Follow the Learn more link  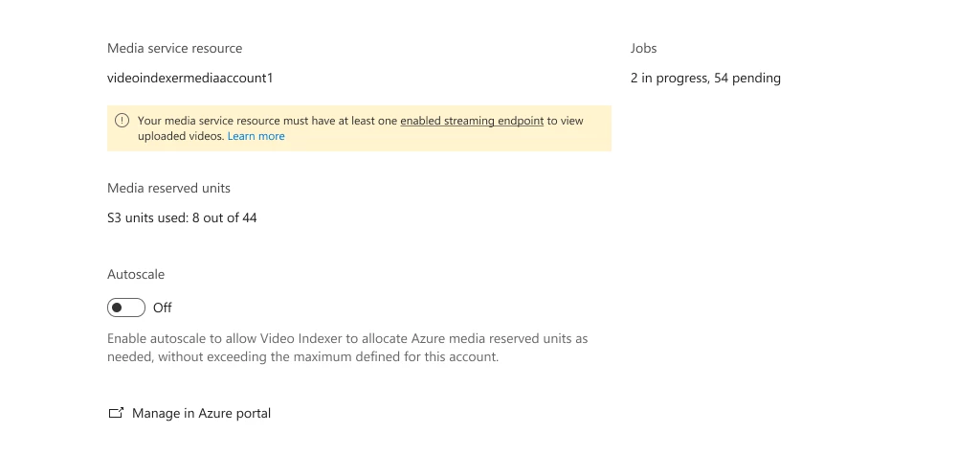[x=256, y=136]
